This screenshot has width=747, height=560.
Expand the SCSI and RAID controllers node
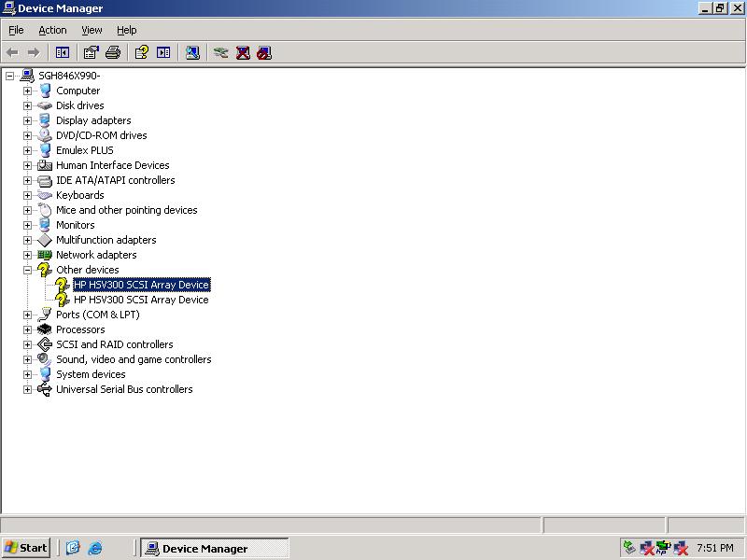tap(27, 344)
